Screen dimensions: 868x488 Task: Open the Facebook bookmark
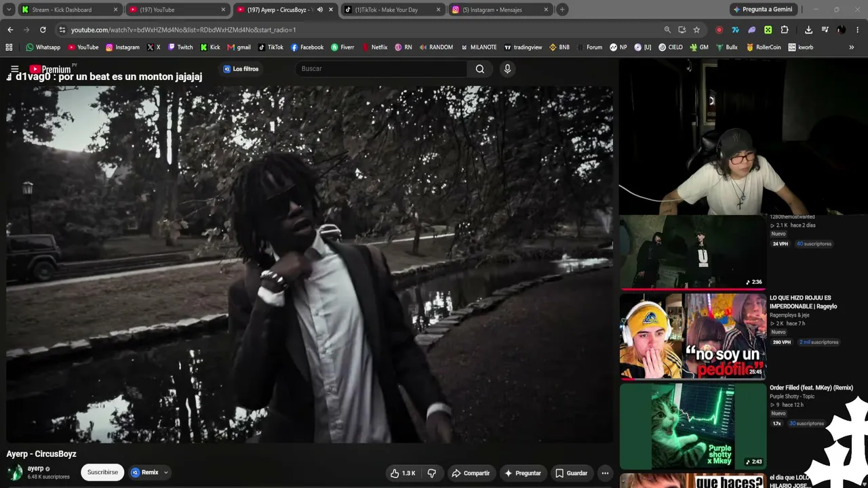[x=307, y=47]
